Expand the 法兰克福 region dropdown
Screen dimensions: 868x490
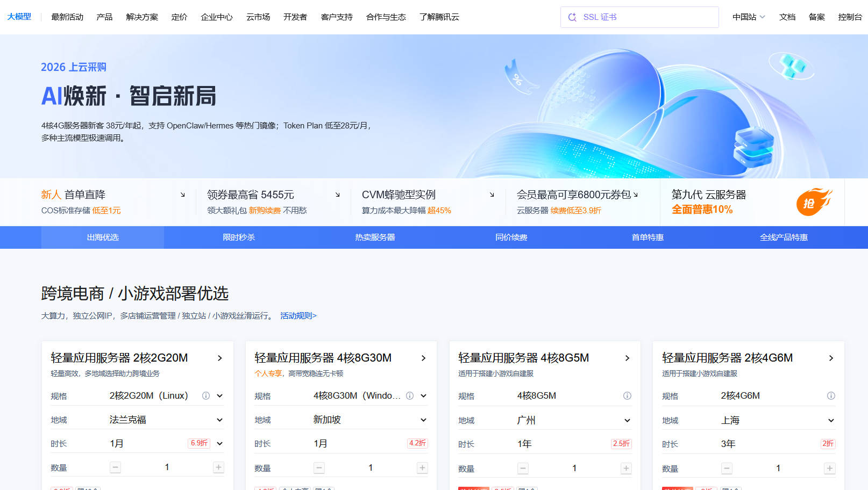pyautogui.click(x=220, y=420)
